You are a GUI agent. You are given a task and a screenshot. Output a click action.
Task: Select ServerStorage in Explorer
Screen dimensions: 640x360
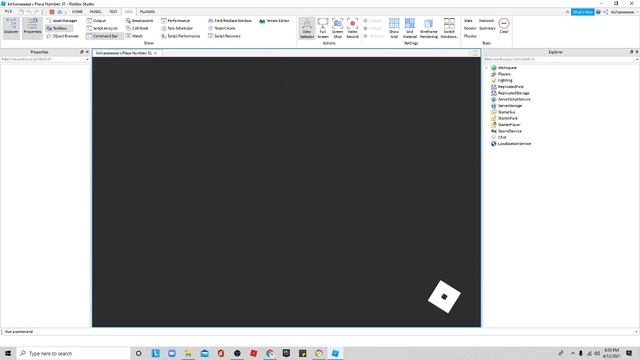[510, 106]
